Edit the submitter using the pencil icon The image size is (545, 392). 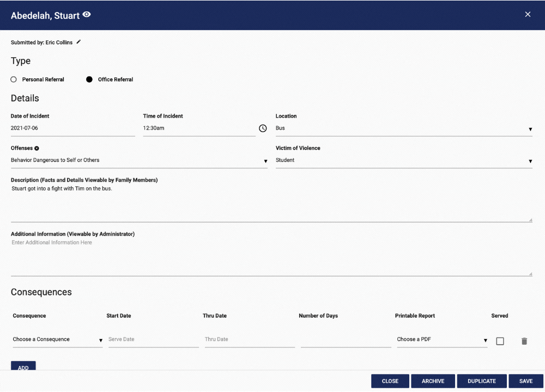coord(78,42)
